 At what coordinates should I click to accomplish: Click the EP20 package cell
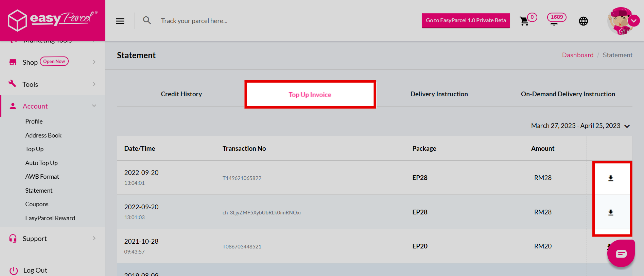click(420, 246)
